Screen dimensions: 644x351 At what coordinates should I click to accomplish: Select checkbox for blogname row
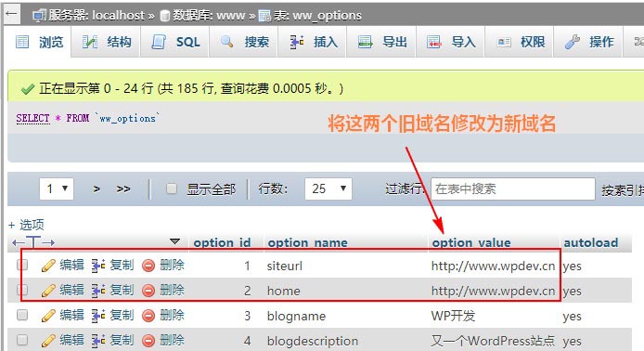tap(22, 315)
